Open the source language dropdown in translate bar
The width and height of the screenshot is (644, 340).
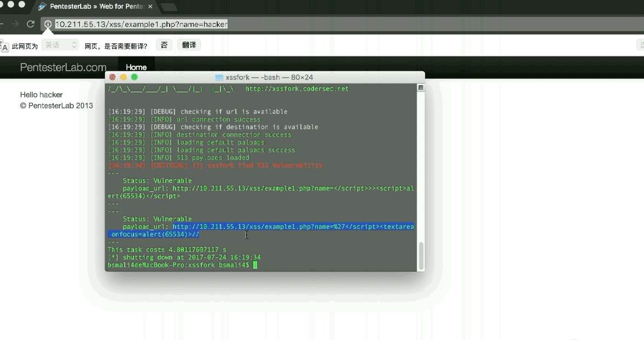60,45
